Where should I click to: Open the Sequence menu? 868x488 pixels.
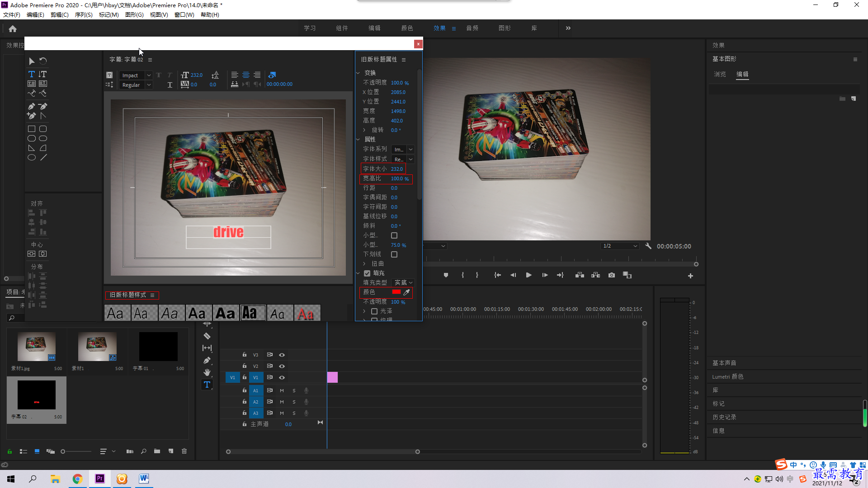[x=84, y=15]
